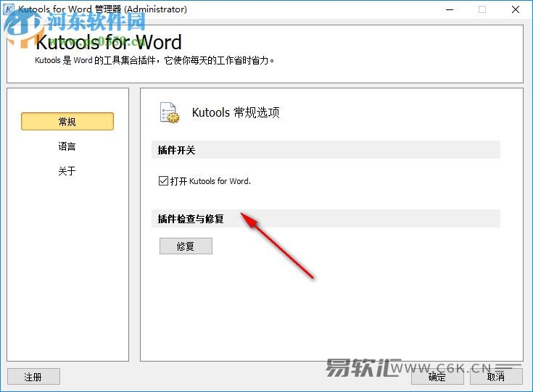Click the 插件开关 section header
The height and width of the screenshot is (392, 533).
tap(326, 150)
